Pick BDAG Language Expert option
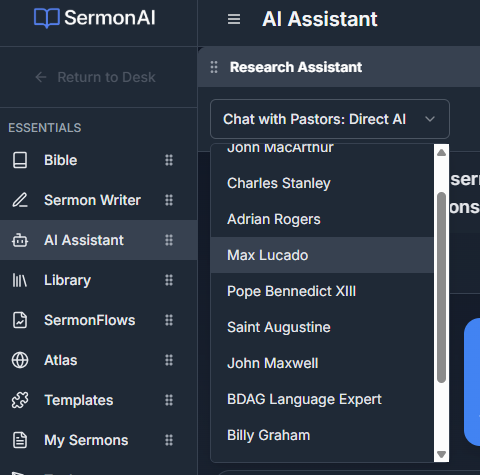The width and height of the screenshot is (480, 475). [322, 399]
